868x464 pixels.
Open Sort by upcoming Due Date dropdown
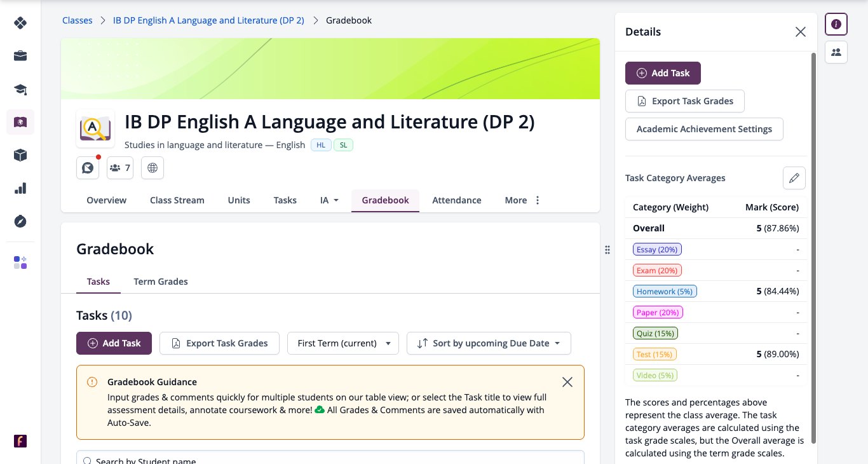pyautogui.click(x=489, y=343)
